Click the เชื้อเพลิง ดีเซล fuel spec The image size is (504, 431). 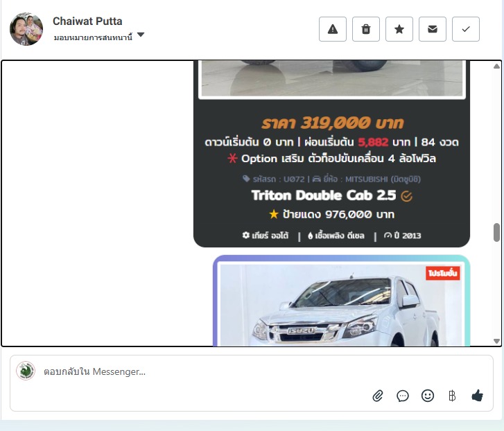[336, 236]
